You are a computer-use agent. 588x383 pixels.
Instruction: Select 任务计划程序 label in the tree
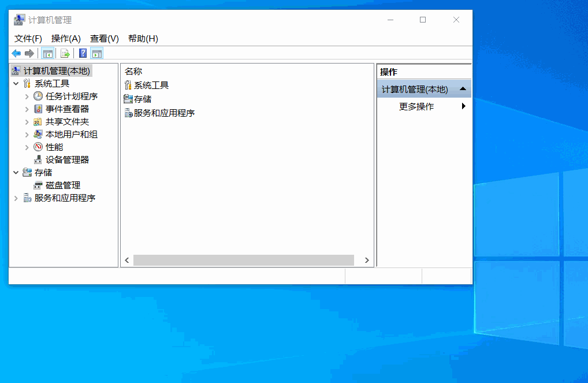(72, 96)
